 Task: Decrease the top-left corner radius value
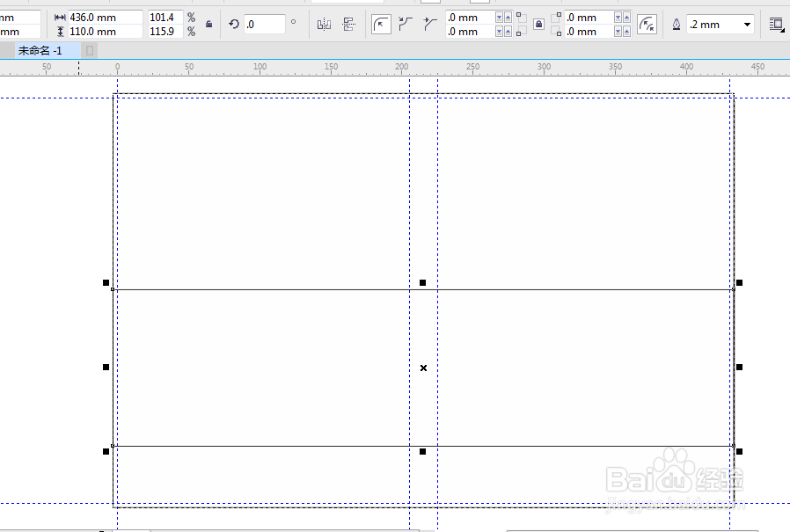tap(499, 18)
